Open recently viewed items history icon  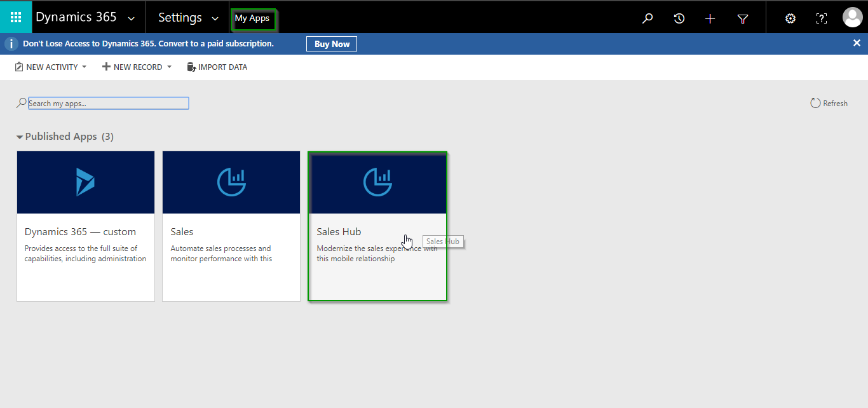pos(679,18)
